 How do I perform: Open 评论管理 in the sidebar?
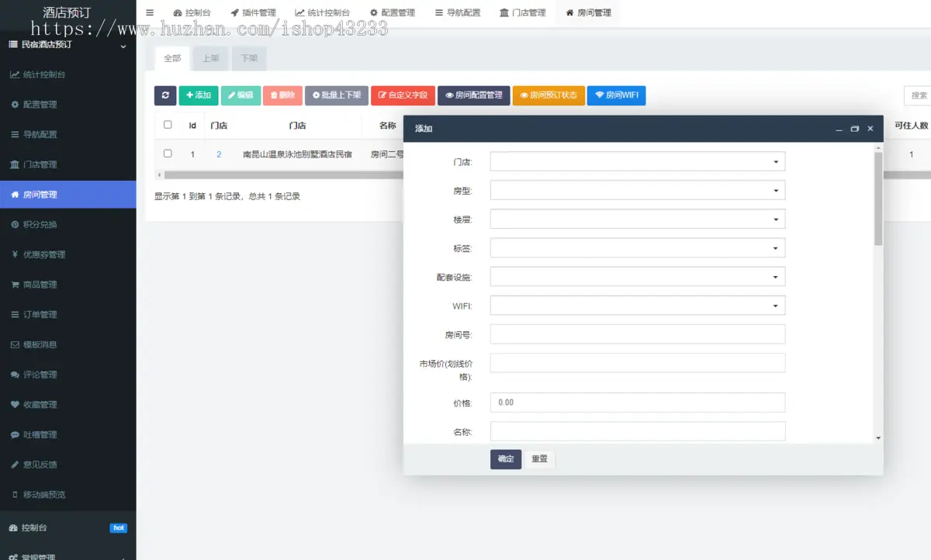40,375
